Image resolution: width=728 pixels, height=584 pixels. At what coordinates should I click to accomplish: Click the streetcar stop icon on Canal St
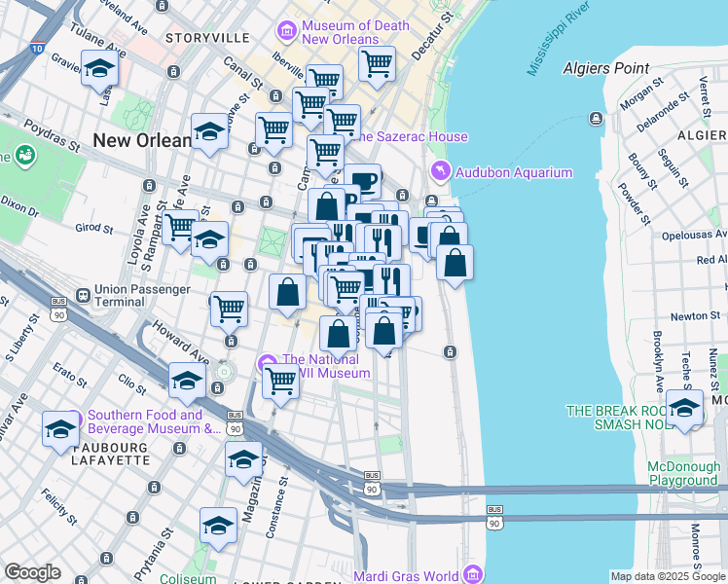pos(275,96)
